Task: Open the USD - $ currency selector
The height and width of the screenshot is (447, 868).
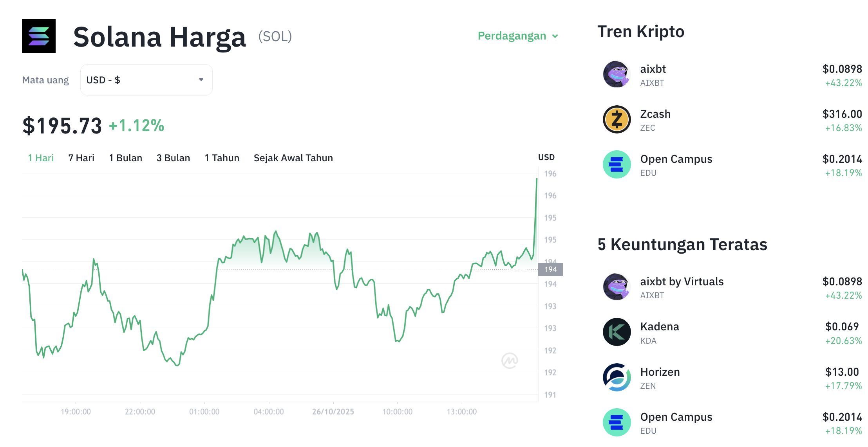Action: (x=146, y=80)
